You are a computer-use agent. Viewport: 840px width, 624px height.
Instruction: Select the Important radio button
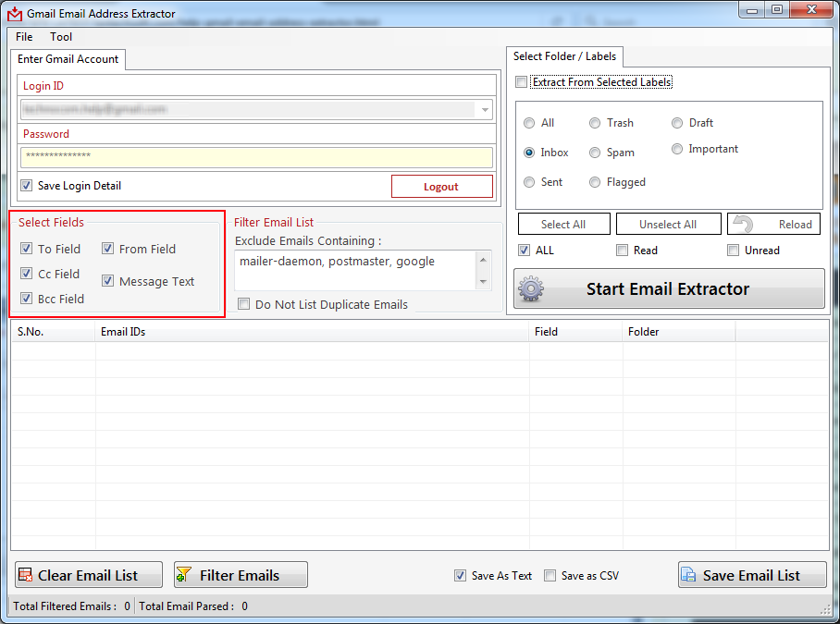click(x=677, y=149)
